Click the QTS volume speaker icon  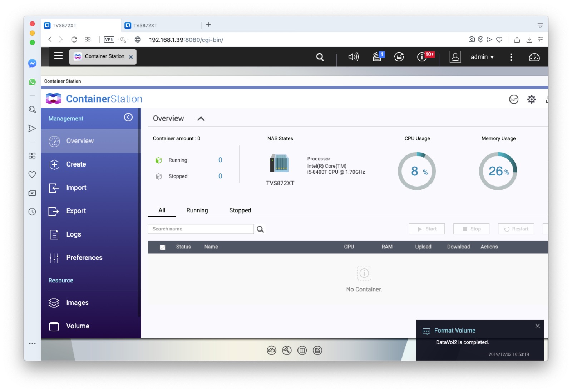pos(353,57)
